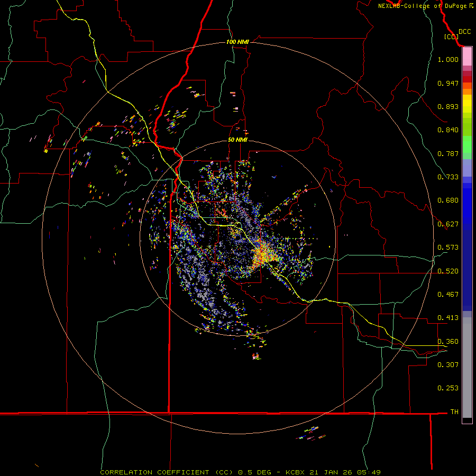Click the 0.413 scale value
The height and width of the screenshot is (476, 476).
click(448, 318)
